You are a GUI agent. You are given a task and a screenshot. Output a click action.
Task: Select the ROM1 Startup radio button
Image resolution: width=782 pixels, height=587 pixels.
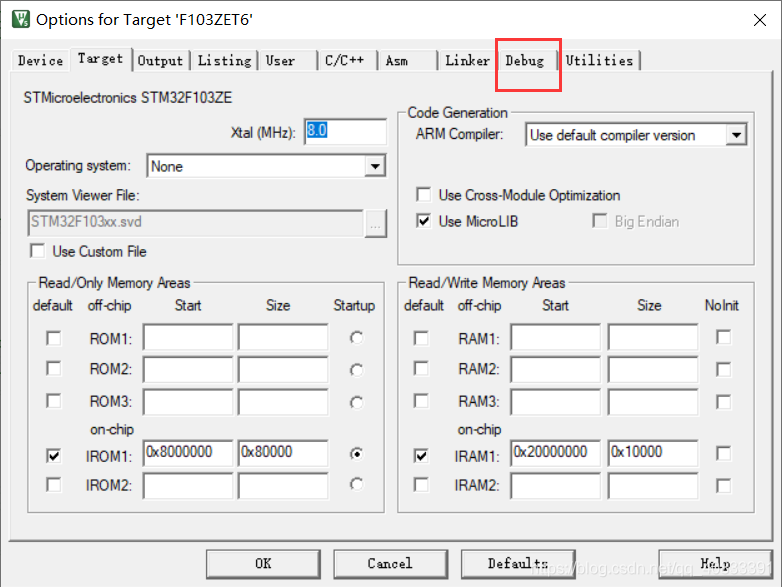click(356, 338)
